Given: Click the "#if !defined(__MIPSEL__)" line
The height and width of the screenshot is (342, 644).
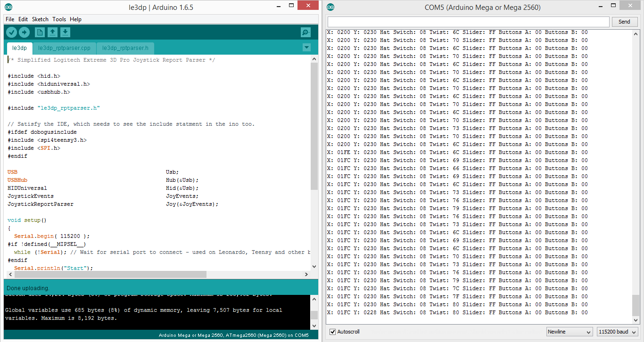Looking at the screenshot, I should (x=47, y=244).
